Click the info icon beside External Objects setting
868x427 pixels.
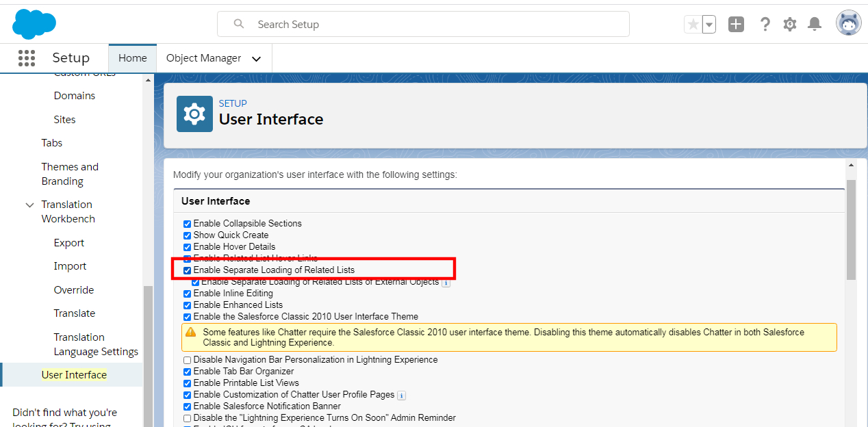pos(446,282)
